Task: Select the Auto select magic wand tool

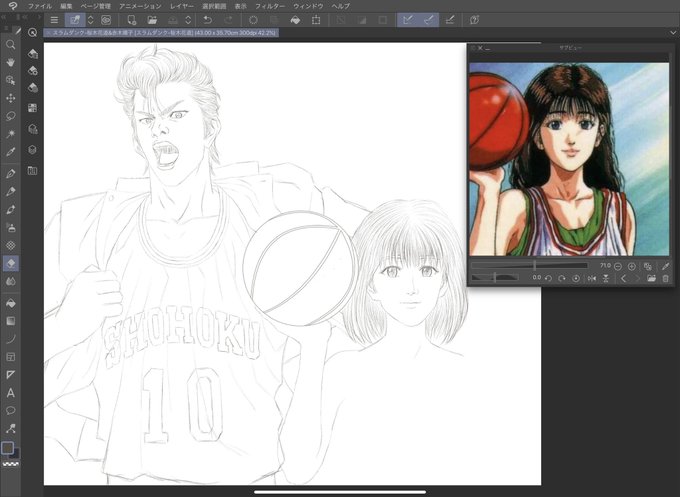Action: coord(10,134)
